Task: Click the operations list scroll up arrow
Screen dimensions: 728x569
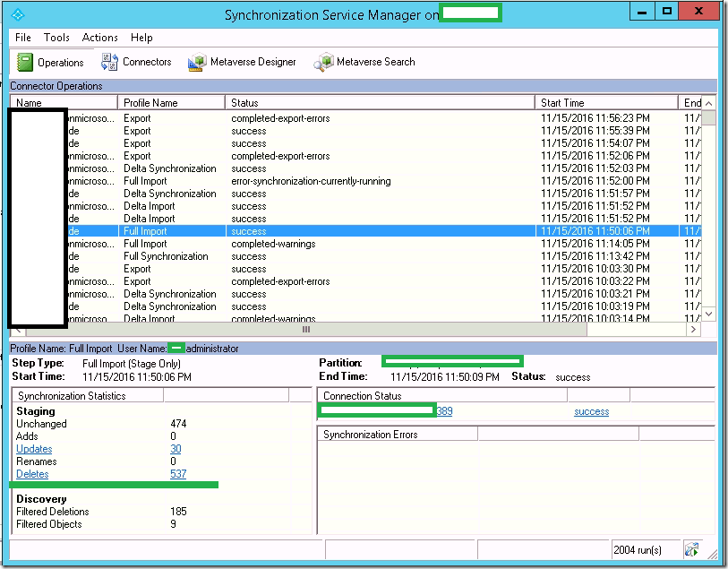Action: coord(708,103)
